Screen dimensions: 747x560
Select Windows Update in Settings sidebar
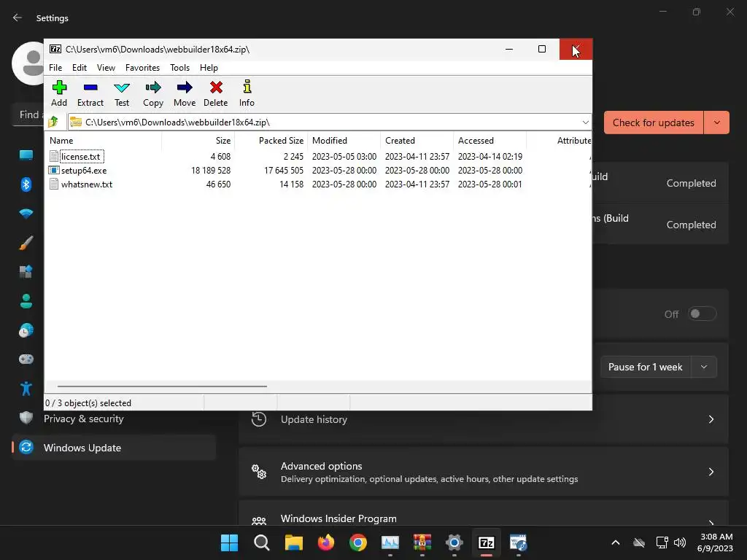[x=114, y=448]
